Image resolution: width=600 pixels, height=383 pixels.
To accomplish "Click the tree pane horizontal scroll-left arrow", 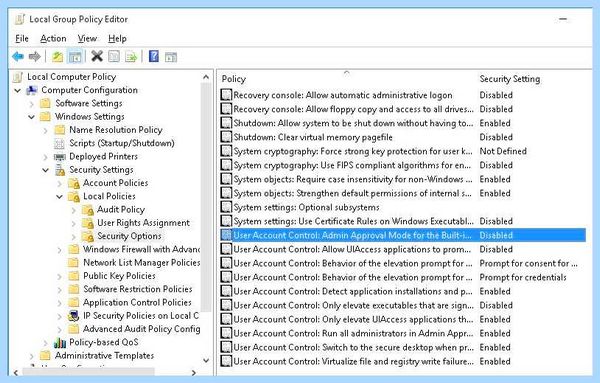I will 16,372.
